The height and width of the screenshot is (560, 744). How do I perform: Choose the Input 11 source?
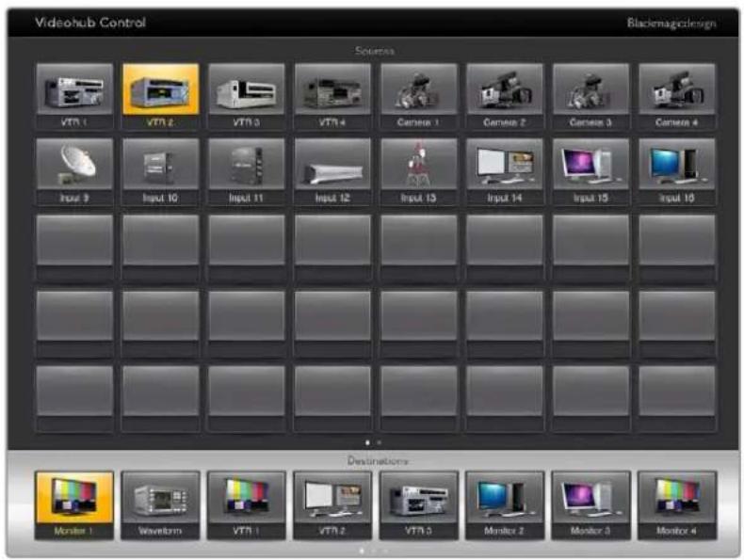[247, 171]
